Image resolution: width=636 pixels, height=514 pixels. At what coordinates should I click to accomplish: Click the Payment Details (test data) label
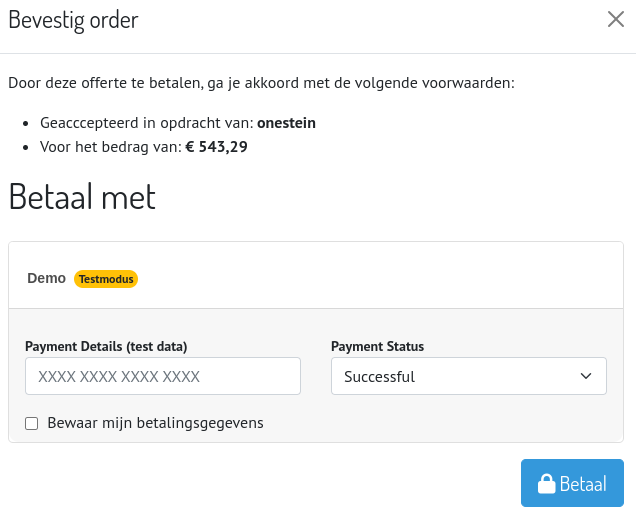coord(106,346)
